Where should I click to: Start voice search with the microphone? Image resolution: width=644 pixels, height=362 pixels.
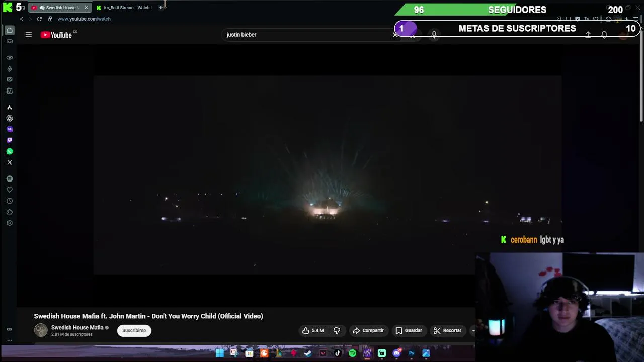pos(434,35)
